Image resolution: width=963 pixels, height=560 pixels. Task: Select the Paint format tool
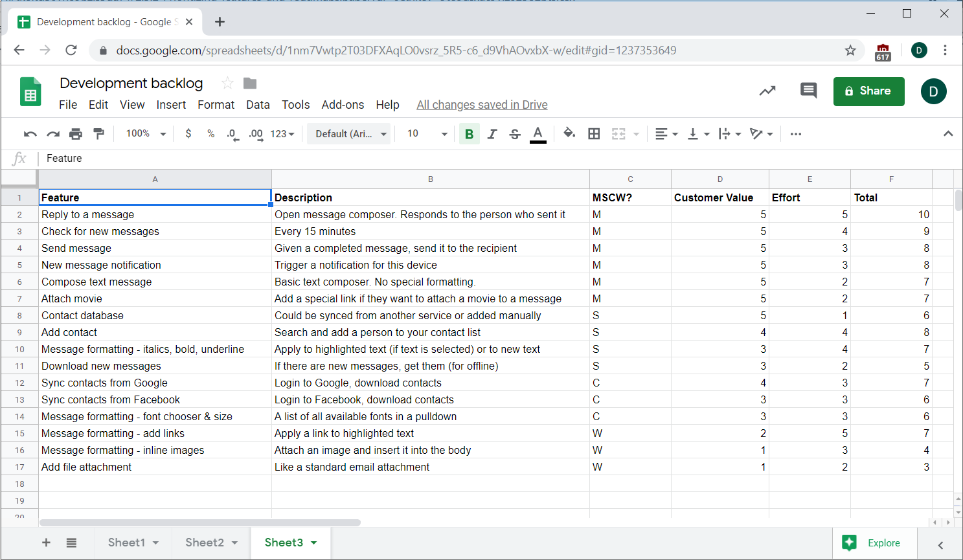click(x=98, y=134)
